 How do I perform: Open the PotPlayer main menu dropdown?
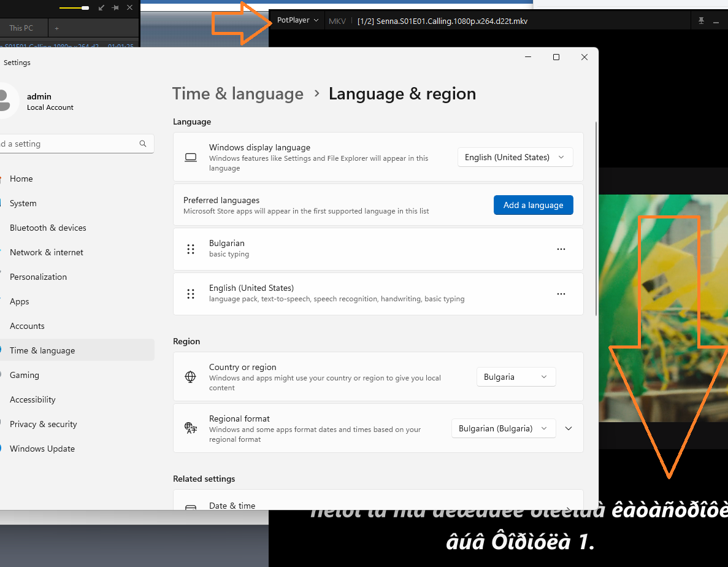tap(297, 20)
